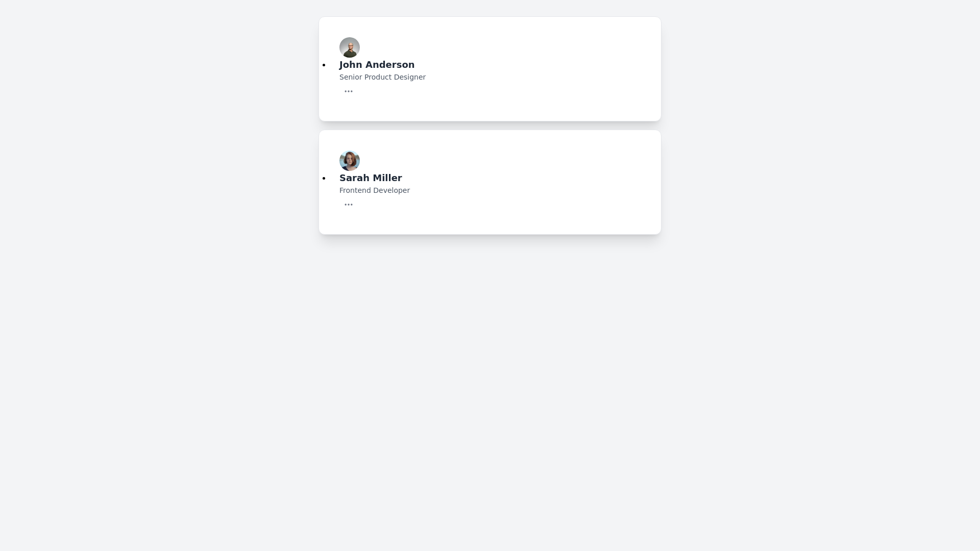Viewport: 980px width, 551px height.
Task: Click the bullet marker beside Sarah Miller
Action: pyautogui.click(x=325, y=178)
